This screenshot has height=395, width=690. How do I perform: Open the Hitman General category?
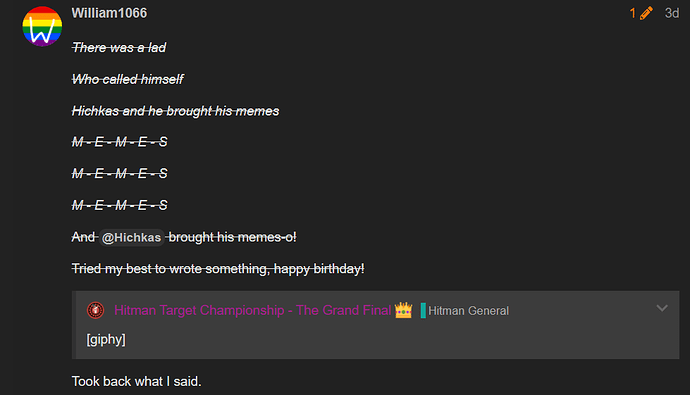[x=468, y=311]
